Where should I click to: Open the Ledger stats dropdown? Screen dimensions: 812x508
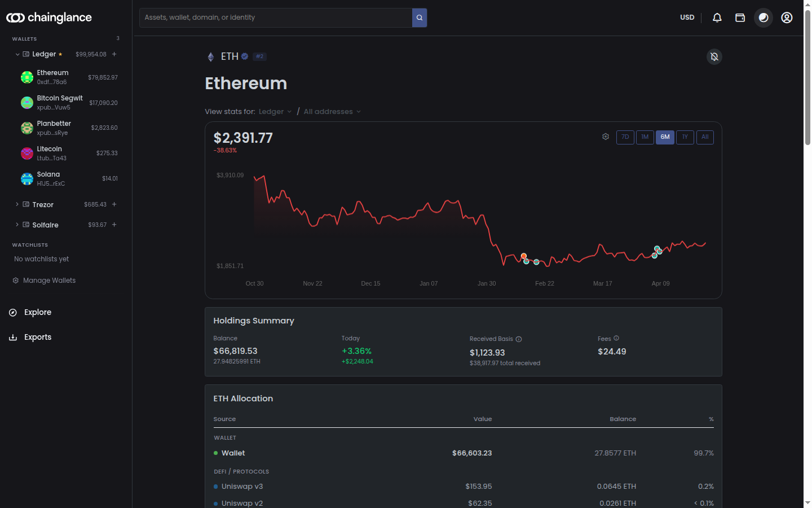pos(275,112)
